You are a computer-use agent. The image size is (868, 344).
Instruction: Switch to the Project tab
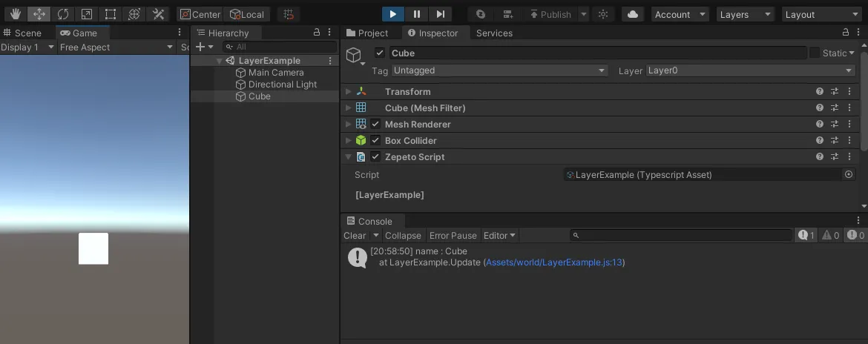coord(367,33)
